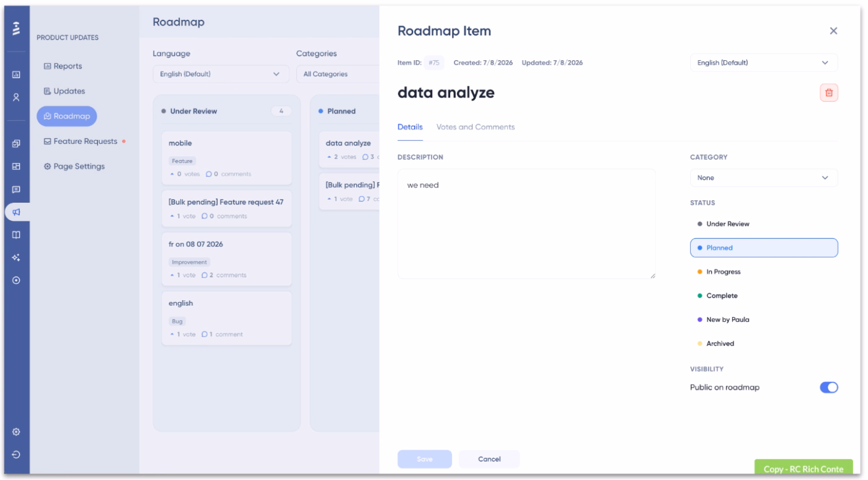The width and height of the screenshot is (868, 480).
Task: Set status to In Progress
Action: click(764, 272)
